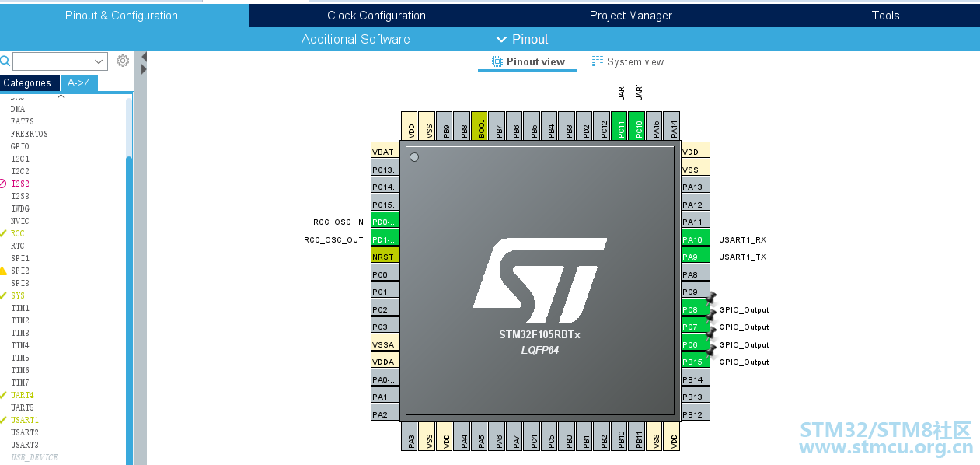
Task: Click the search magnifier icon
Action: 5,61
